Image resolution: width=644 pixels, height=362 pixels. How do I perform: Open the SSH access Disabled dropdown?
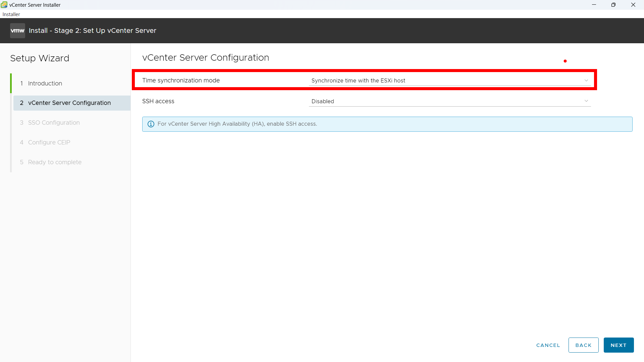[449, 101]
